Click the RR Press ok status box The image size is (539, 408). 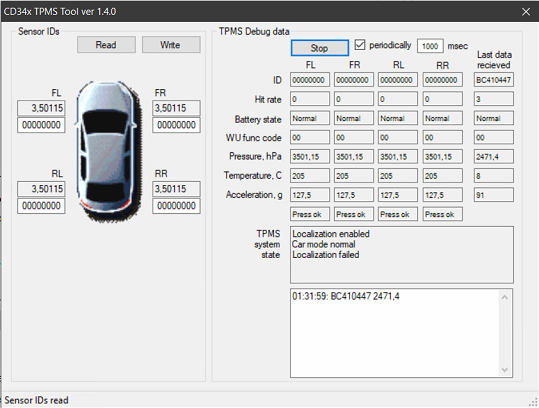point(442,214)
